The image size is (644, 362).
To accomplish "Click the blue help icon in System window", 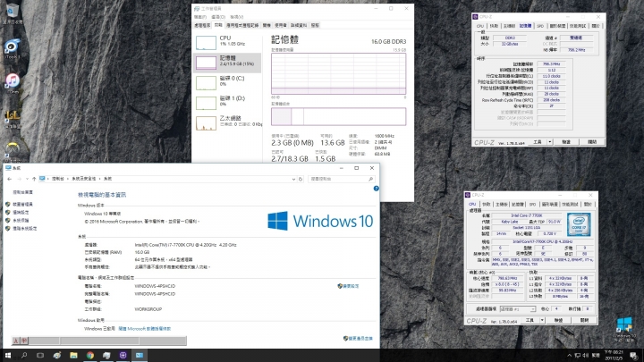I will click(x=376, y=189).
